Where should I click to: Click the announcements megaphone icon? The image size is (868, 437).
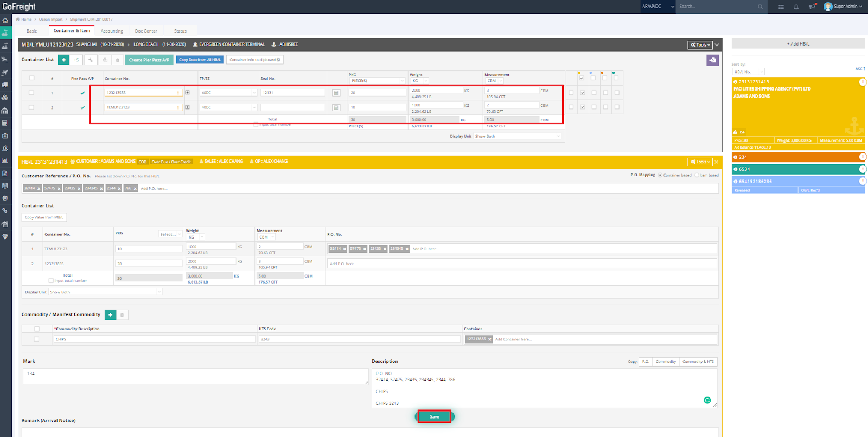point(812,7)
